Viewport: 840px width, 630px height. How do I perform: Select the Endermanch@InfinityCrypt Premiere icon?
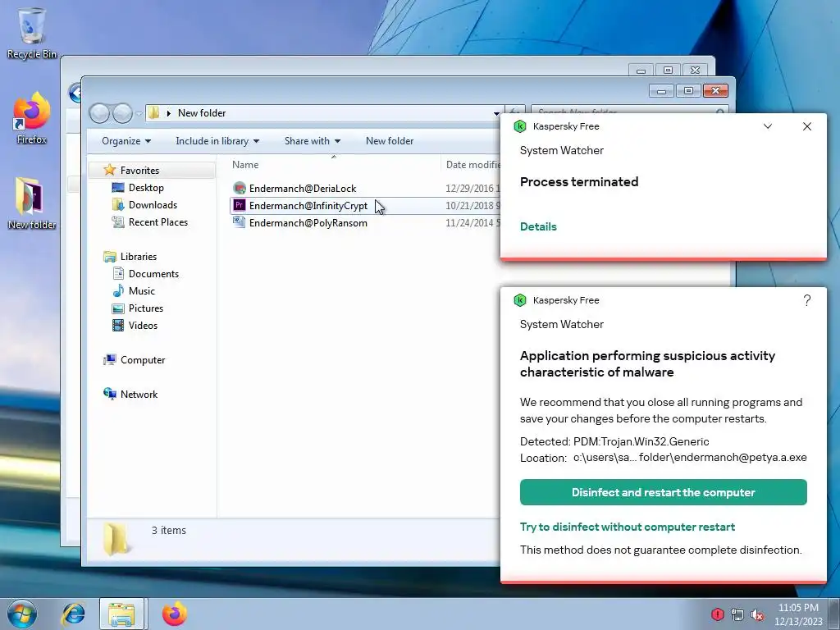(x=240, y=205)
